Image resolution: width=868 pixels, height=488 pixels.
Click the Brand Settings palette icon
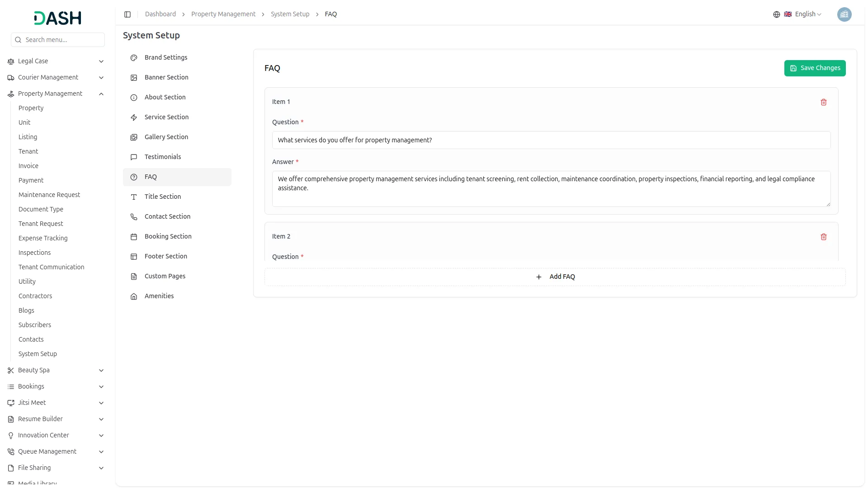(x=134, y=58)
